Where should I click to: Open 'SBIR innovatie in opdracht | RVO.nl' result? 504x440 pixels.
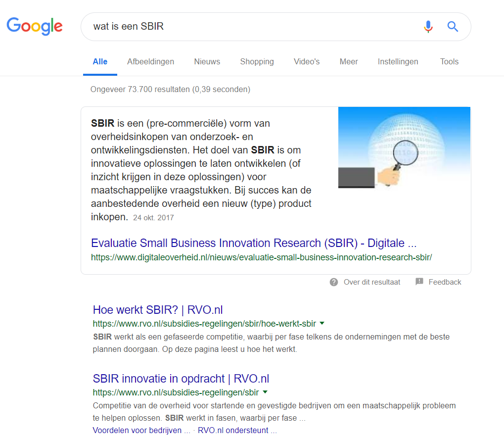[181, 379]
